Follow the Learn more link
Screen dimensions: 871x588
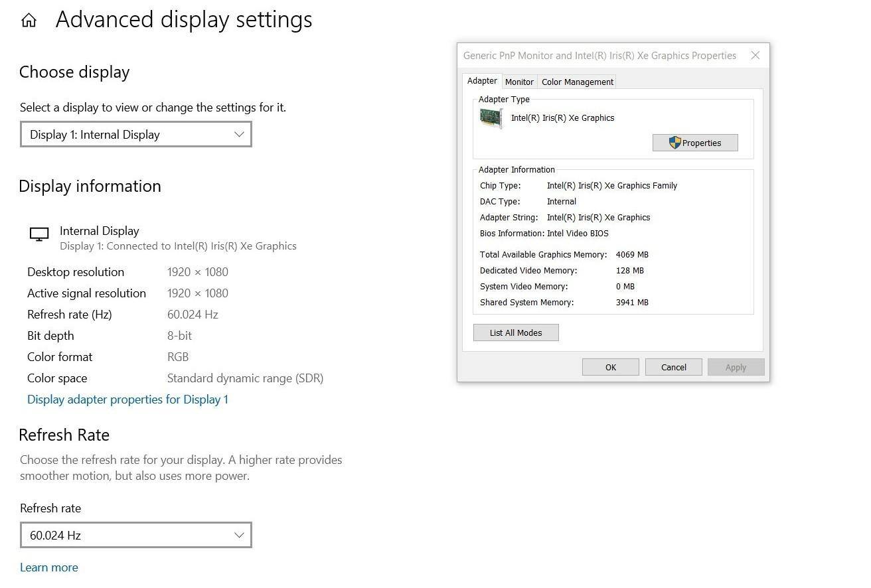click(49, 567)
